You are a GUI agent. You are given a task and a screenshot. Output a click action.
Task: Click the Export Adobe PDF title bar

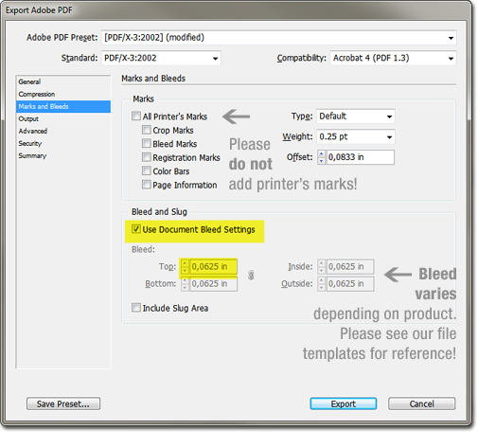point(235,10)
